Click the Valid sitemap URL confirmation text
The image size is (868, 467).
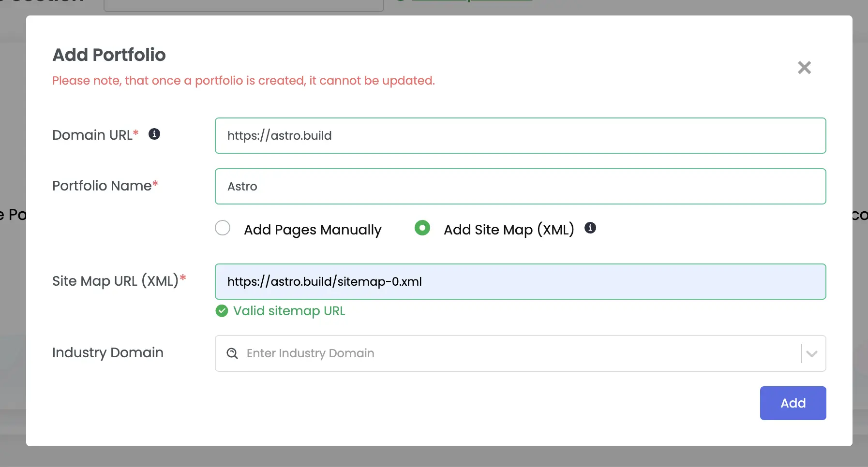click(289, 311)
